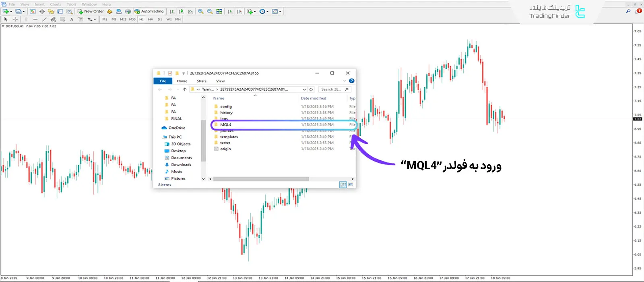The width and height of the screenshot is (644, 282).
Task: Click the Explorer up-arrow navigation icon
Action: [x=184, y=89]
